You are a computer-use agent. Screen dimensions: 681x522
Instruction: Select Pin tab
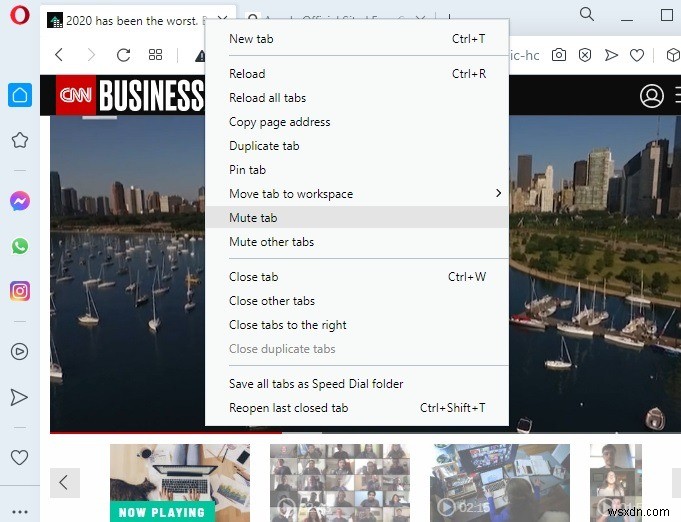(x=357, y=170)
